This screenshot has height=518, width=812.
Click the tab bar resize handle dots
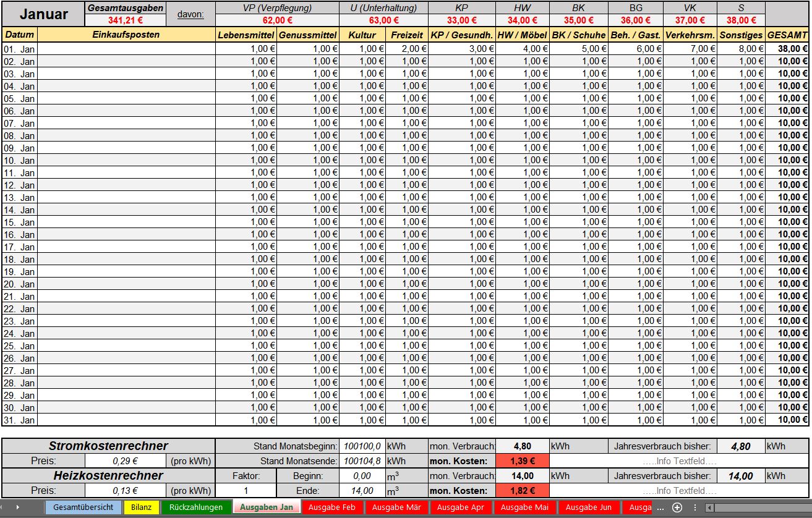pos(694,507)
